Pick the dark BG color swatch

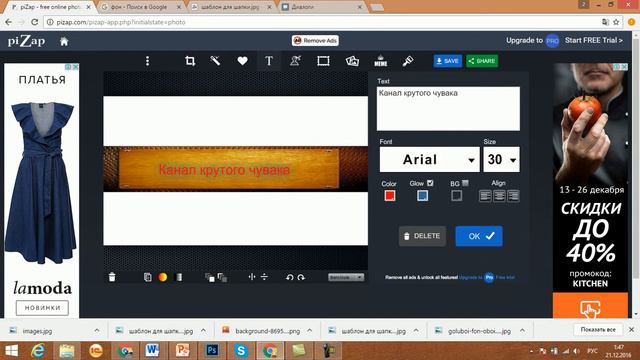point(456,196)
